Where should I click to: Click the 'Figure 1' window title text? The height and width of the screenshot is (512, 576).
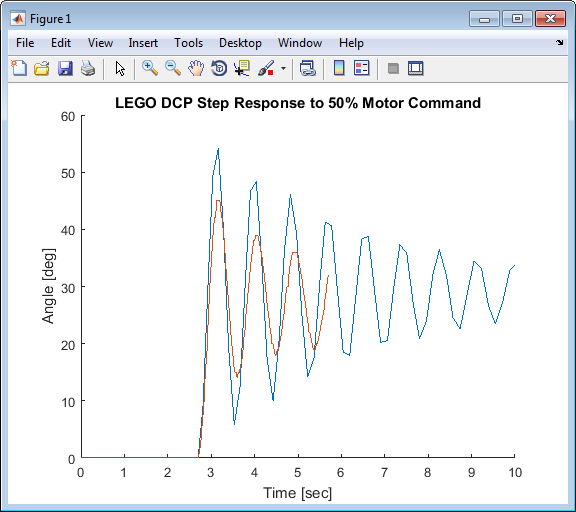pyautogui.click(x=50, y=19)
